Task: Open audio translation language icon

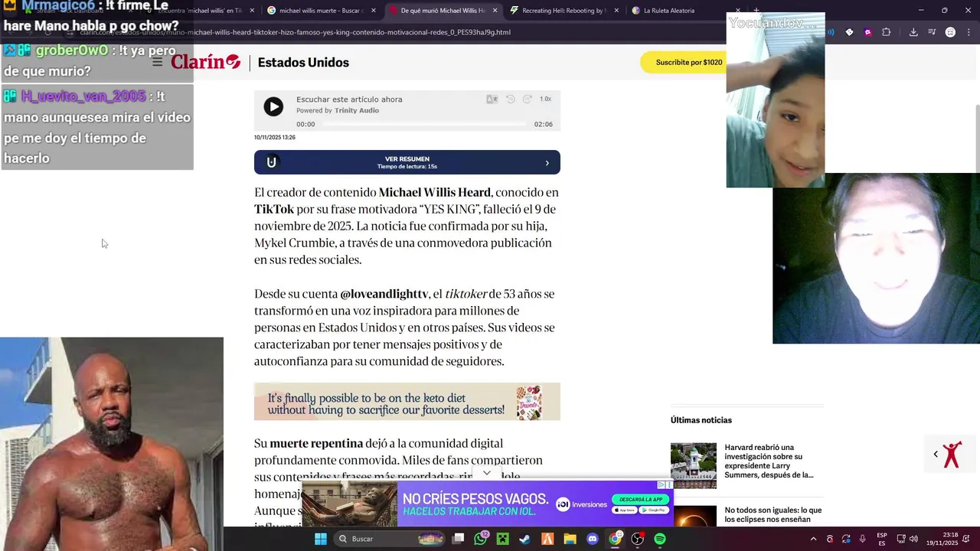Action: pos(492,99)
